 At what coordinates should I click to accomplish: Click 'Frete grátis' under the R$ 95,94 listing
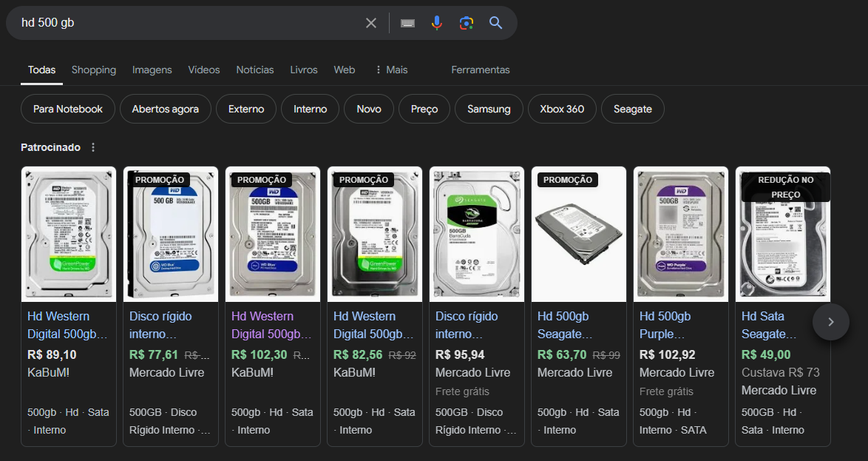(462, 391)
